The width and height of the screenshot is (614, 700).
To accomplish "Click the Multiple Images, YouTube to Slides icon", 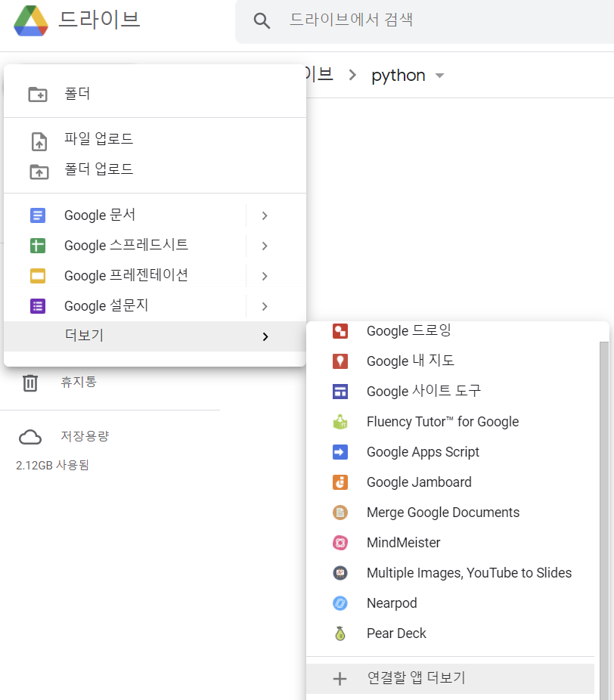I will click(340, 573).
